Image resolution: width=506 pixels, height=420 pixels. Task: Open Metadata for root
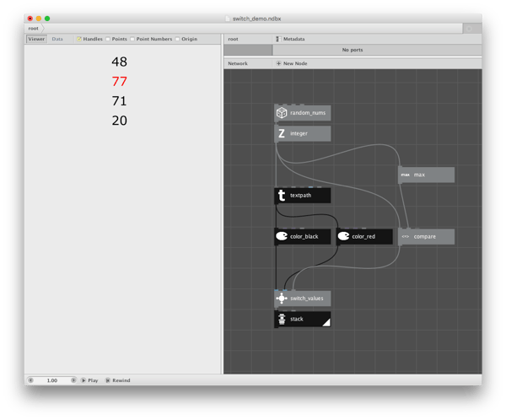pyautogui.click(x=293, y=39)
